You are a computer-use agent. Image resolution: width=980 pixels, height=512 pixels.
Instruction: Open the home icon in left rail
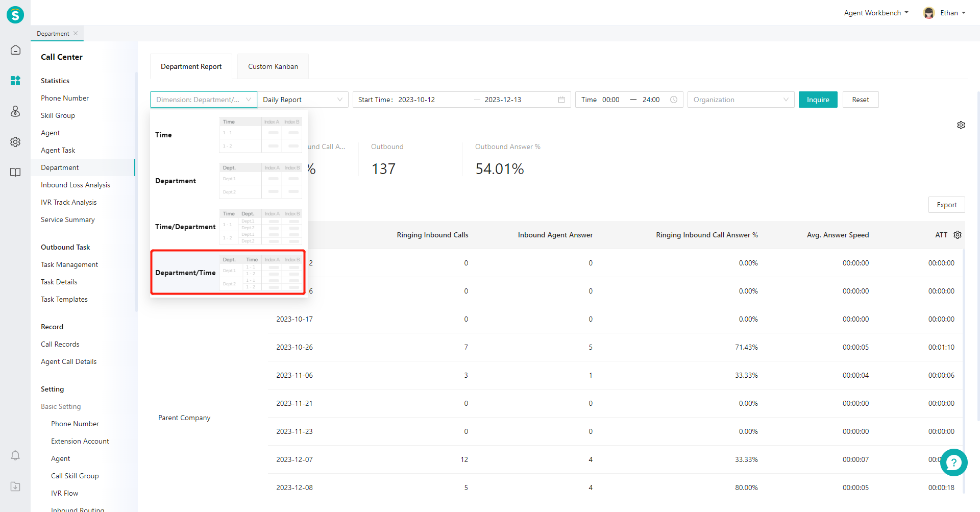tap(15, 50)
